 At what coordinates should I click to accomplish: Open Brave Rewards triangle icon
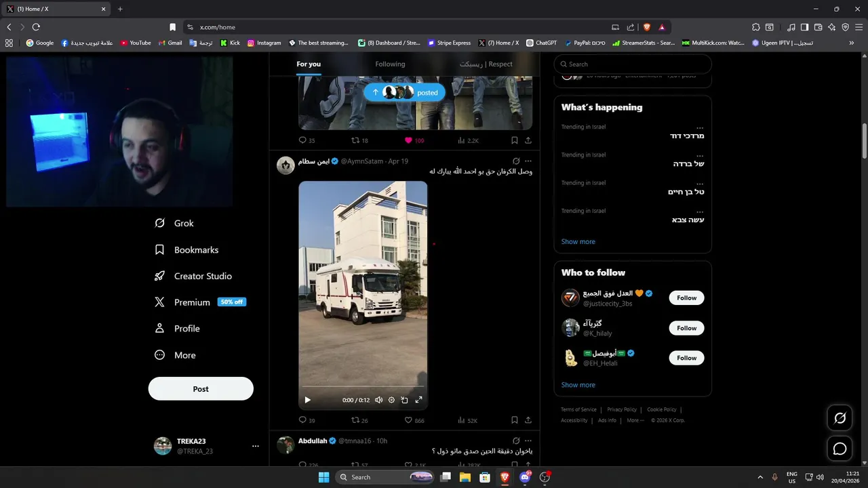tap(661, 27)
